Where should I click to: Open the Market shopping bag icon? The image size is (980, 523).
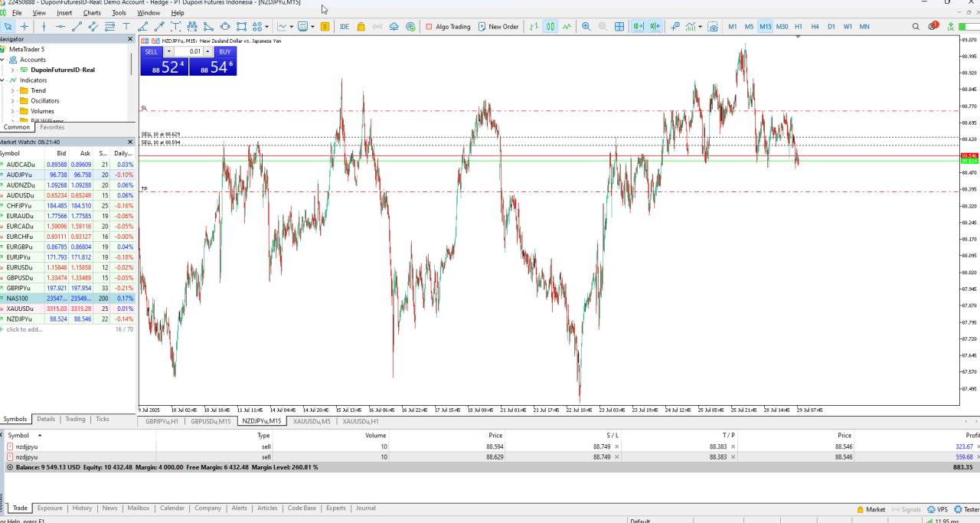pyautogui.click(x=361, y=26)
